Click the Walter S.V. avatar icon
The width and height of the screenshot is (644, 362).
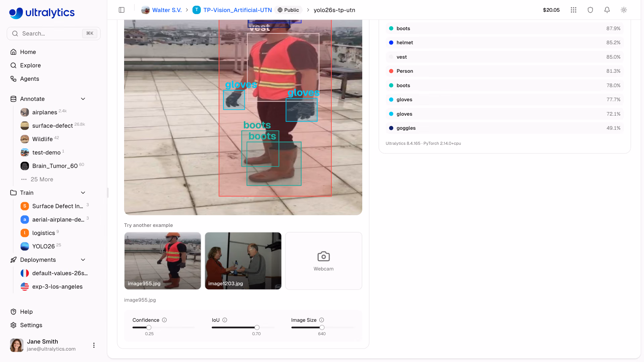pyautogui.click(x=145, y=10)
